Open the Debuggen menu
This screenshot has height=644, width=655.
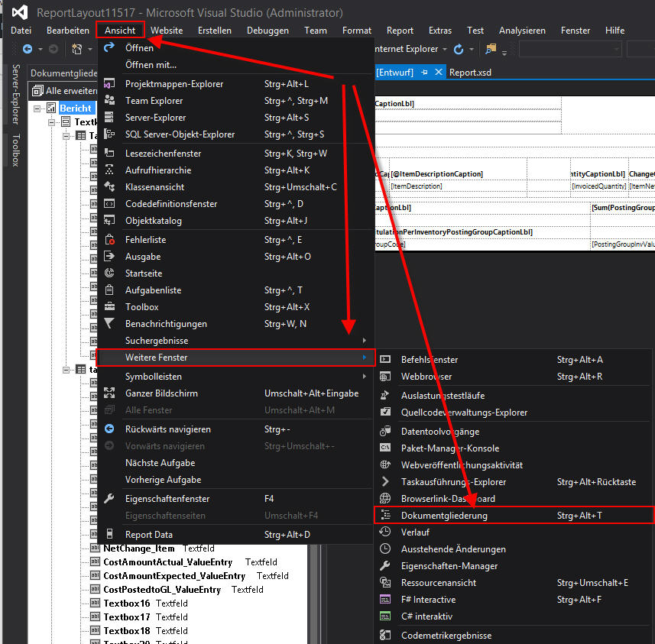[268, 31]
